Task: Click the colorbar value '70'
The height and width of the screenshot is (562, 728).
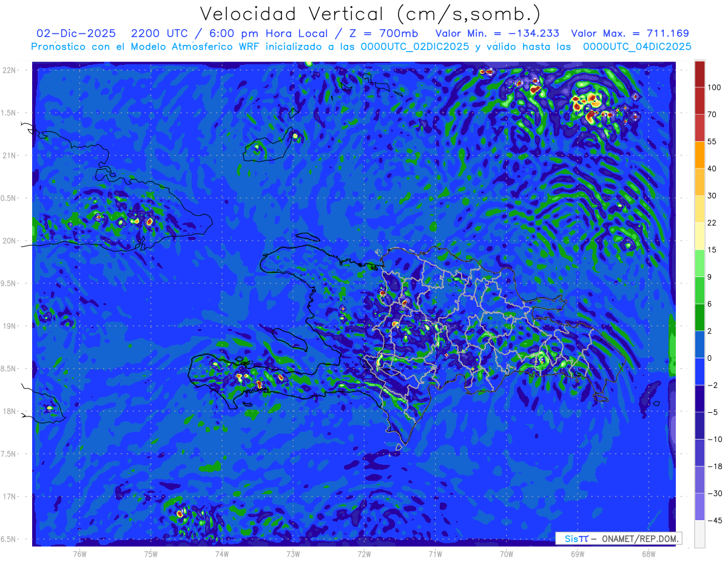Action: [712, 114]
